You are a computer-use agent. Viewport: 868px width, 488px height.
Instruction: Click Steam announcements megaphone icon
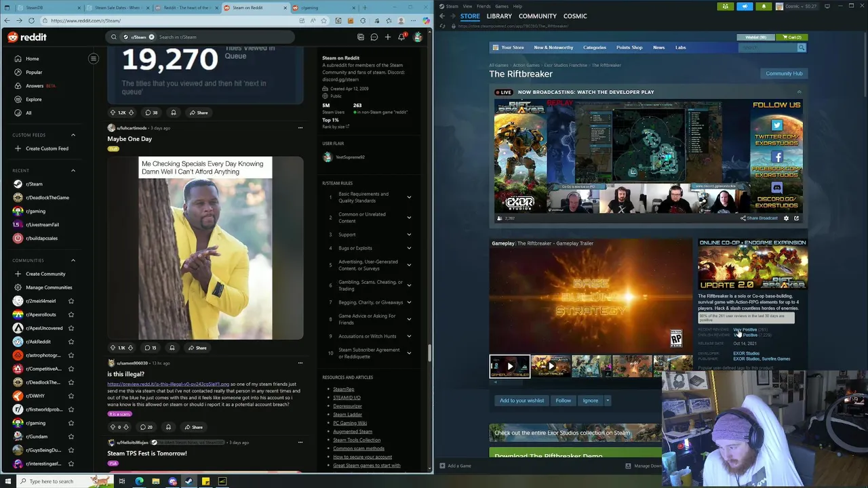point(745,6)
